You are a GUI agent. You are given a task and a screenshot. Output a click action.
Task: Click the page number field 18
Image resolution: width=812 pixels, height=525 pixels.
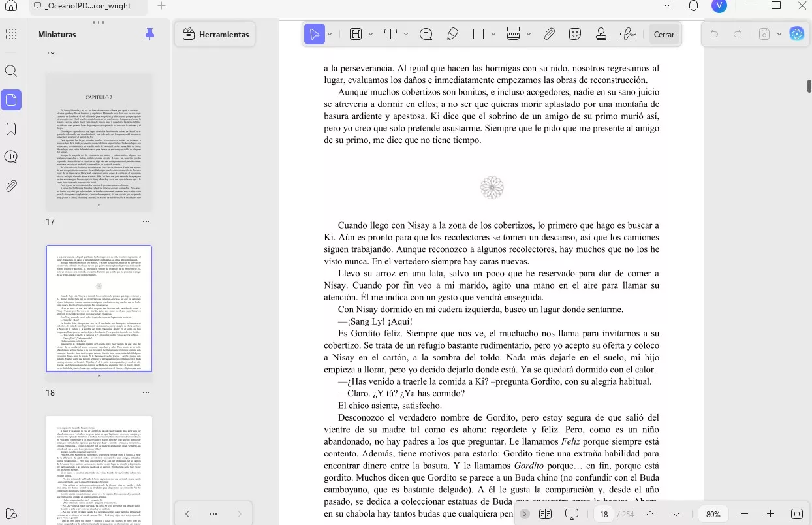[604, 514]
